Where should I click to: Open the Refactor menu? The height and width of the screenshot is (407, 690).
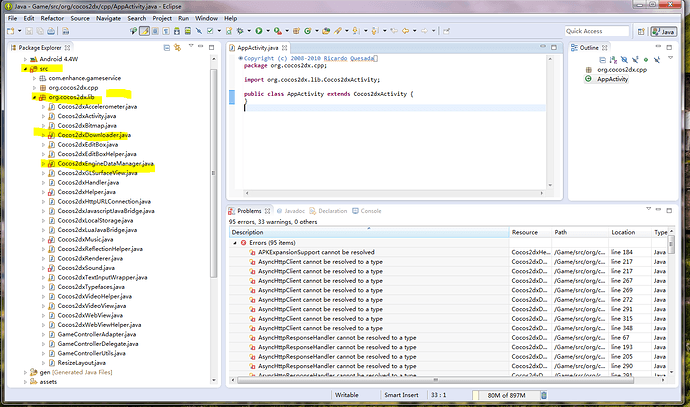(x=52, y=18)
